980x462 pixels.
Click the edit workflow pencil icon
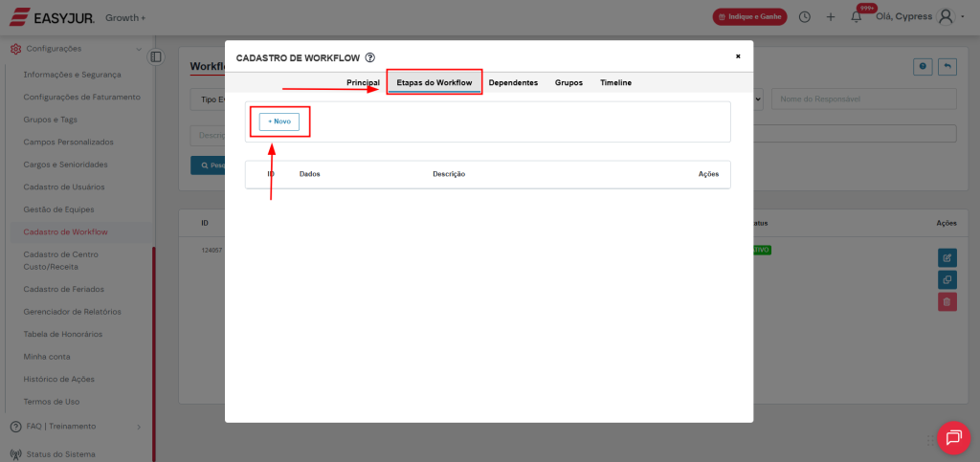[x=947, y=257]
